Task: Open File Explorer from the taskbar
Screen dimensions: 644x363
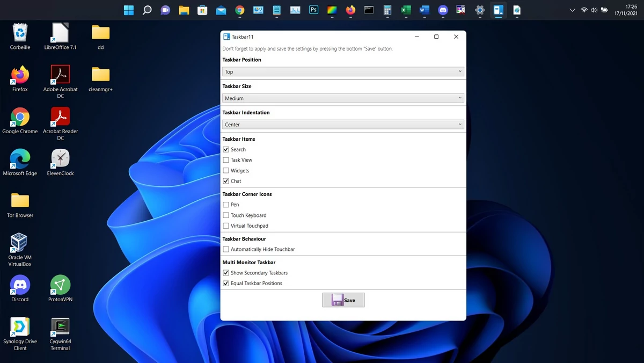Action: pyautogui.click(x=184, y=10)
